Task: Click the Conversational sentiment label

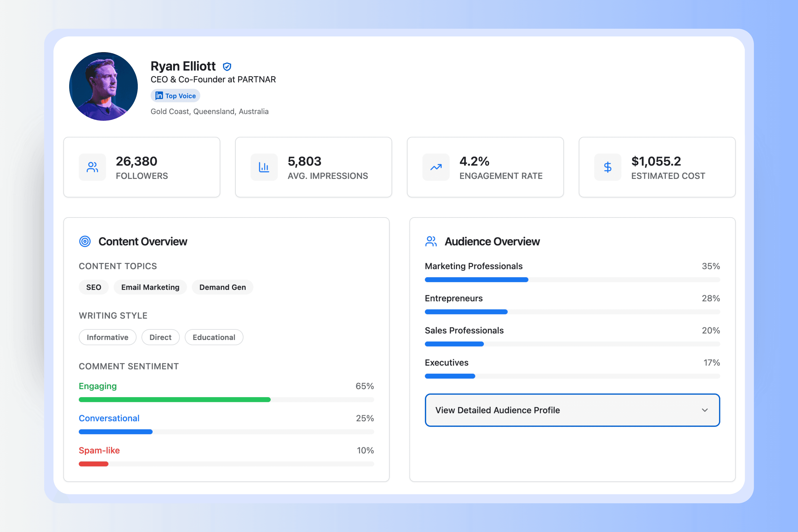Action: tap(109, 418)
